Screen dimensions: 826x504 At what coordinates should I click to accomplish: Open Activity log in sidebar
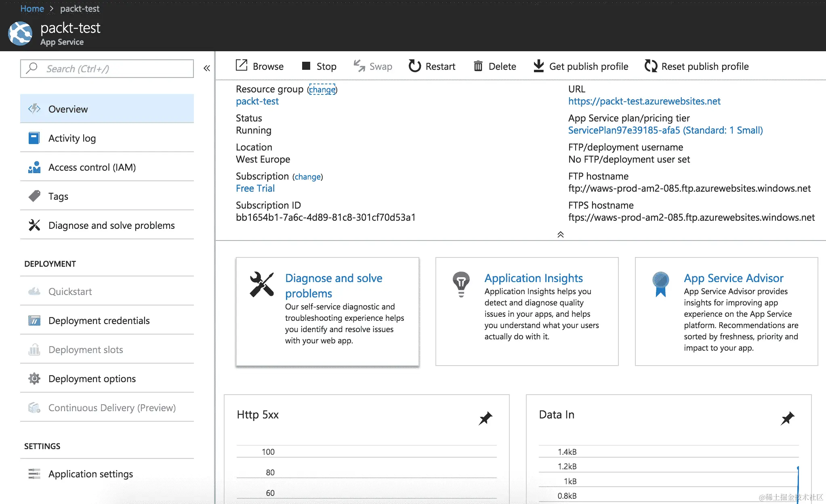click(x=72, y=138)
